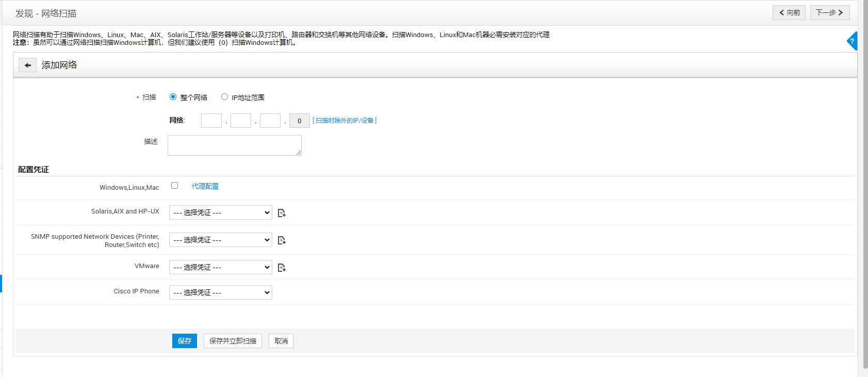Go to previous step with 向前
Viewport: 868px width, 377px height.
click(789, 12)
